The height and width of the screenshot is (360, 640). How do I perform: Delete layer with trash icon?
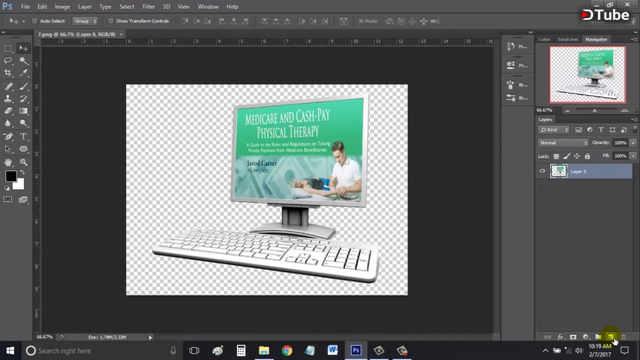[623, 337]
